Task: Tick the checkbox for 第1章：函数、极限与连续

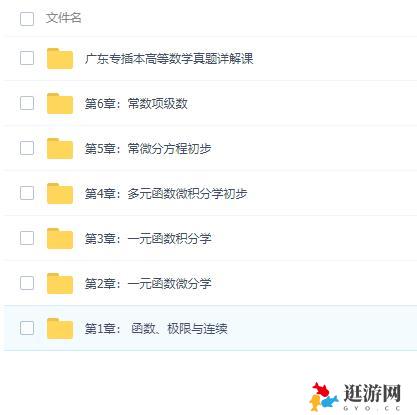Action: click(x=27, y=328)
